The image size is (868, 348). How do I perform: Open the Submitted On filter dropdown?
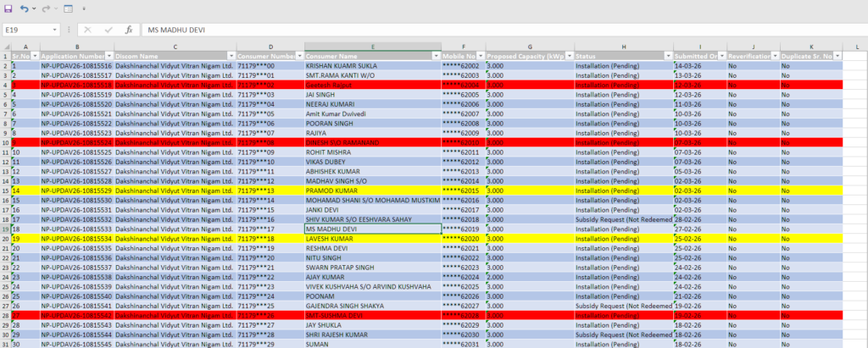[x=722, y=56]
